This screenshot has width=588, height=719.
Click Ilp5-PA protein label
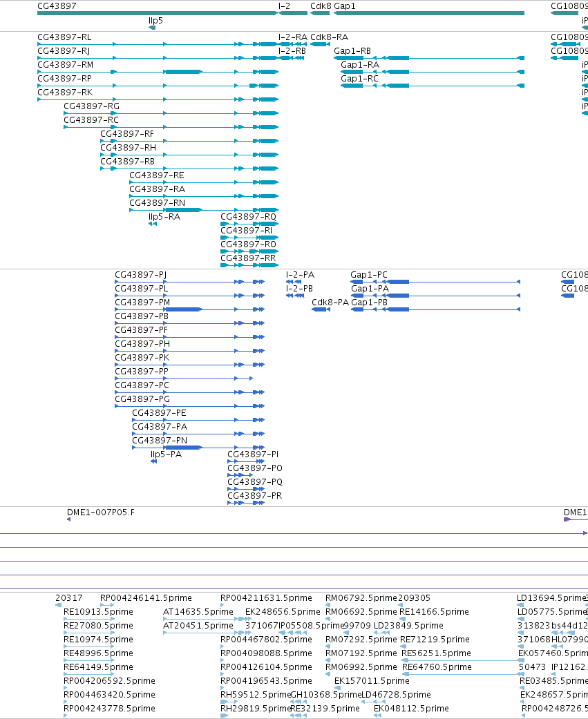(166, 454)
